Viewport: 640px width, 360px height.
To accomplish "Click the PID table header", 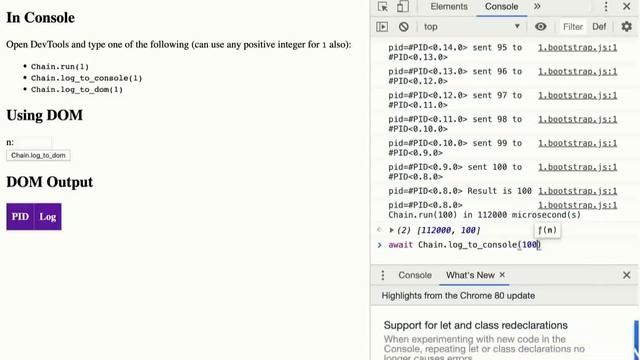I will (20, 217).
